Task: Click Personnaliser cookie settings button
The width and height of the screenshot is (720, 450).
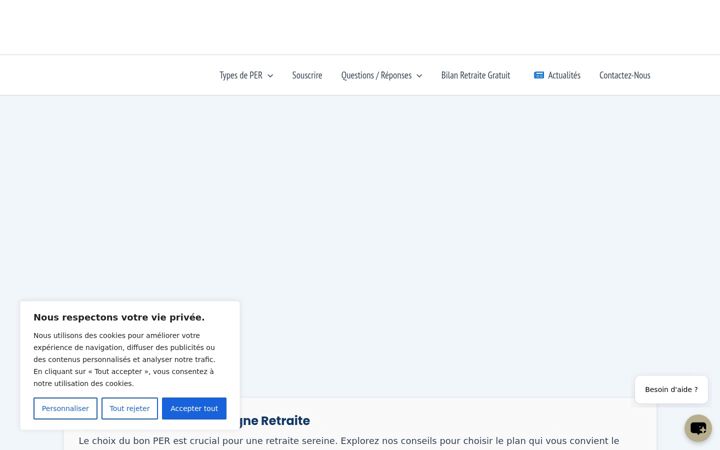Action: [65, 408]
